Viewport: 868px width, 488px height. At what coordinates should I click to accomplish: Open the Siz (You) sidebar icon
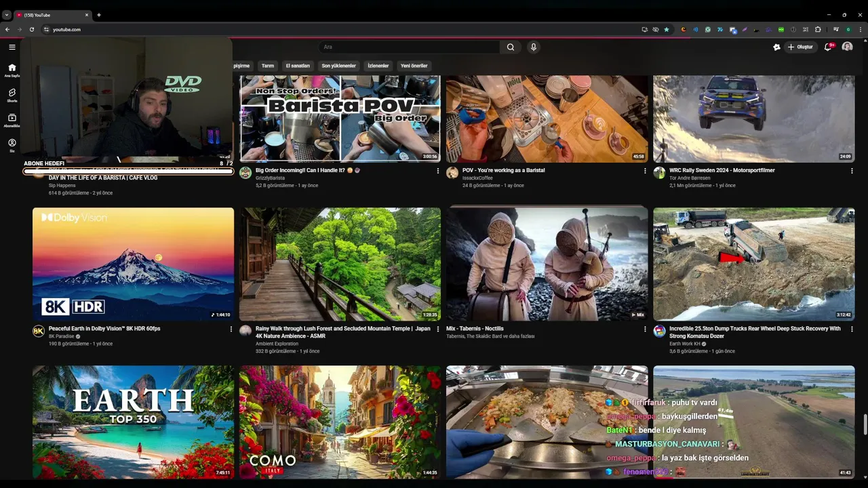tap(12, 145)
